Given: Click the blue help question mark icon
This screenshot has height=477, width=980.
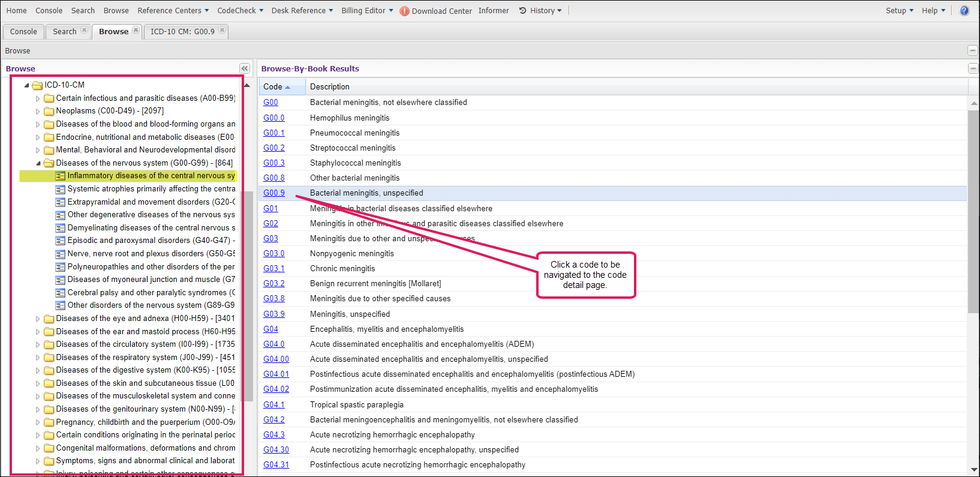Looking at the screenshot, I should click(x=964, y=10).
